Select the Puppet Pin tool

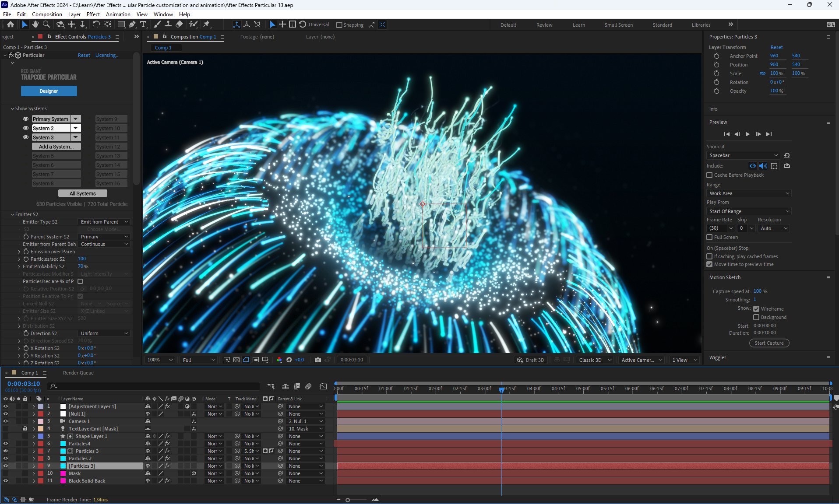207,24
